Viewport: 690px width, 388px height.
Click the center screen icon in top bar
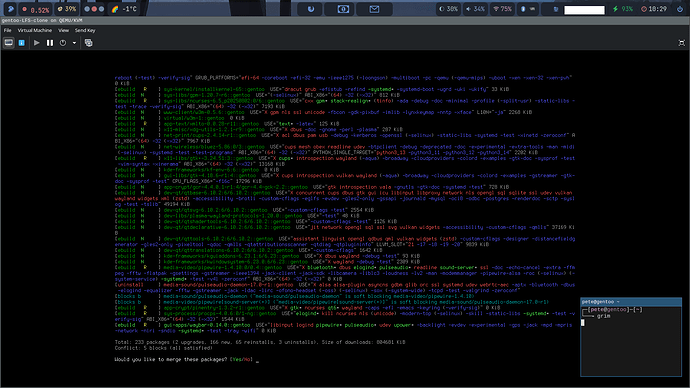(x=343, y=9)
